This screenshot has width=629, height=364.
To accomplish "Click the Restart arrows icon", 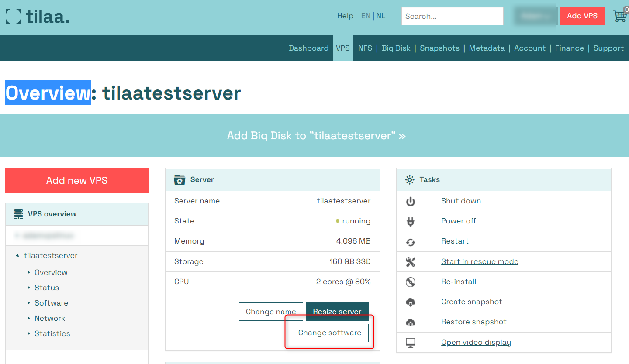I will 411,242.
